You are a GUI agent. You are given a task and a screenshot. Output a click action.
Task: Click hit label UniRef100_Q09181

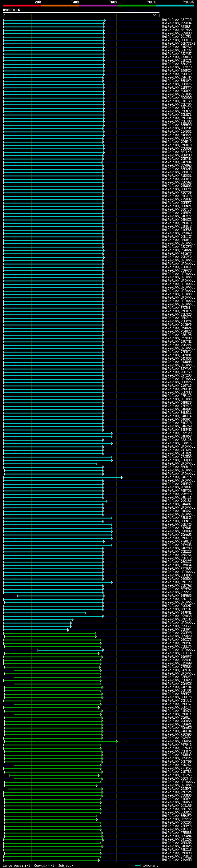click(177, 501)
